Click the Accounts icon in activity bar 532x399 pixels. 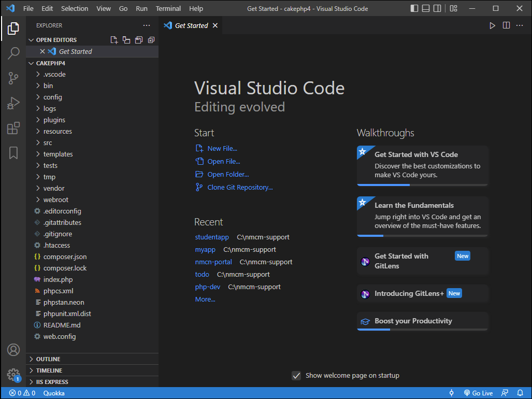coord(13,350)
